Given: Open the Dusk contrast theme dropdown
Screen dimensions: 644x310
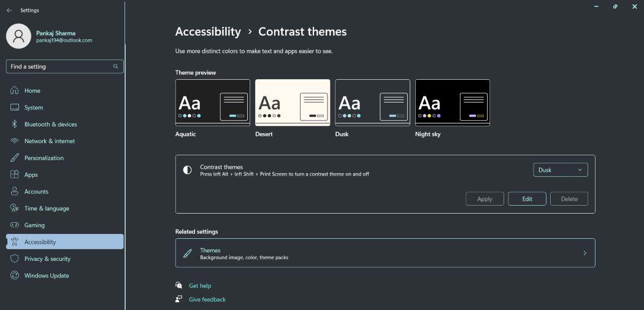Looking at the screenshot, I should (x=561, y=170).
